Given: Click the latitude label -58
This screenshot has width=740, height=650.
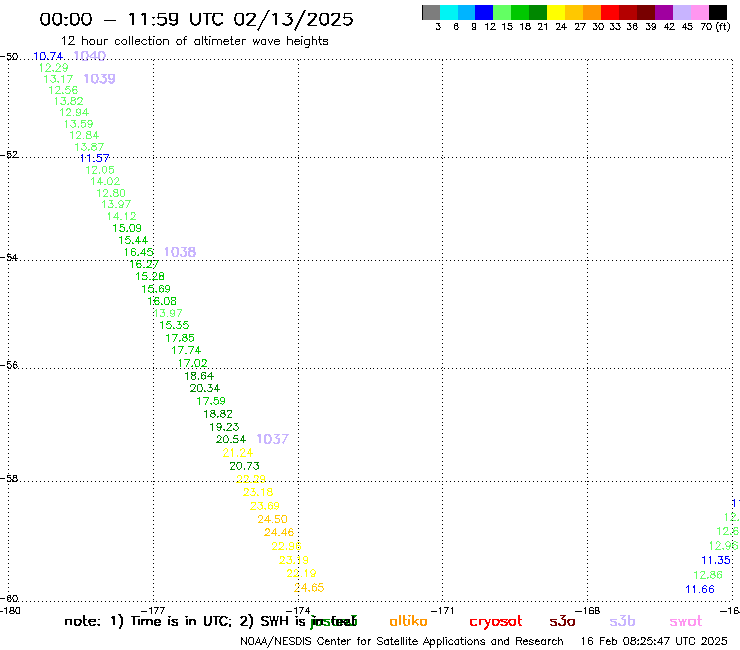Looking at the screenshot, I should point(9,478).
